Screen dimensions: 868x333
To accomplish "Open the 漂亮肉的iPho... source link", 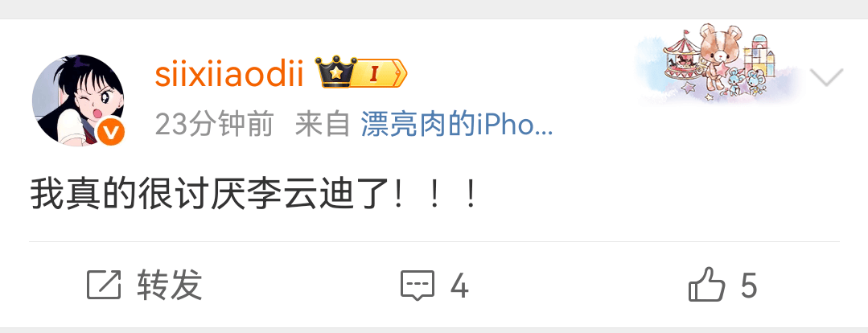I will pyautogui.click(x=457, y=124).
